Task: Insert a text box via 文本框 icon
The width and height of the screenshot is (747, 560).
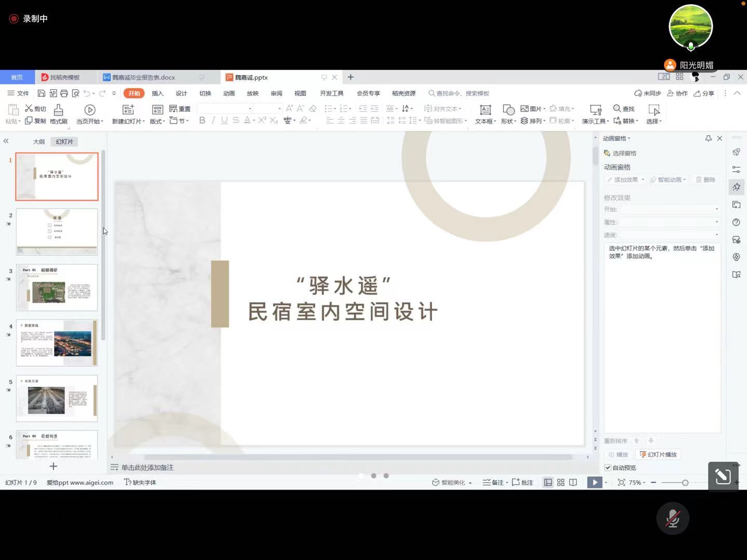Action: tap(485, 110)
